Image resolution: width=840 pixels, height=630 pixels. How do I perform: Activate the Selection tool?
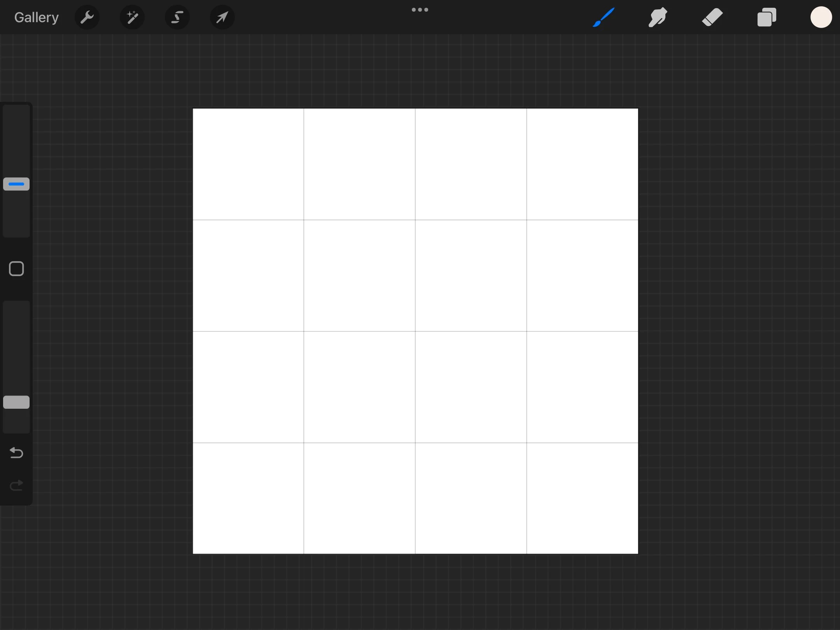(177, 17)
